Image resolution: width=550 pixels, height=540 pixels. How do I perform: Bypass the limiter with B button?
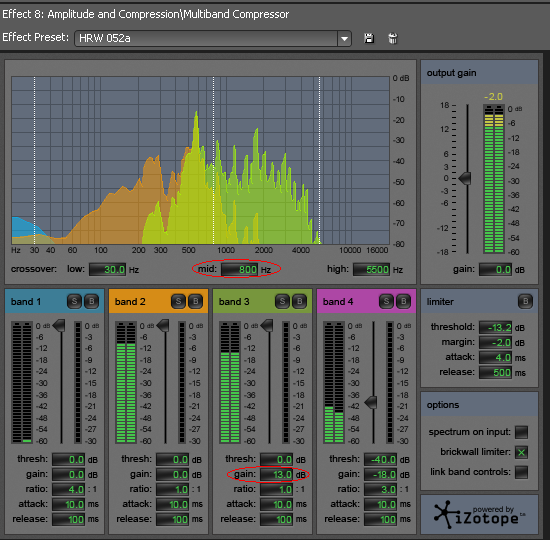click(525, 301)
